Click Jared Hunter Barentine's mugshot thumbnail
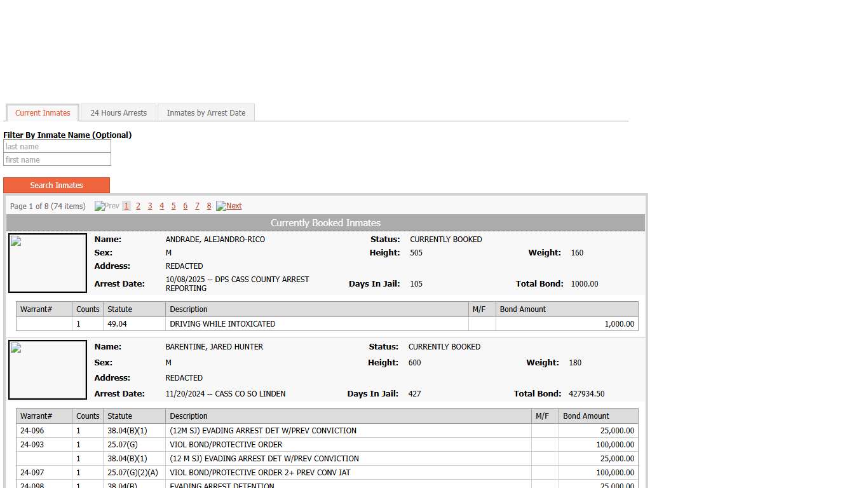 [x=48, y=370]
